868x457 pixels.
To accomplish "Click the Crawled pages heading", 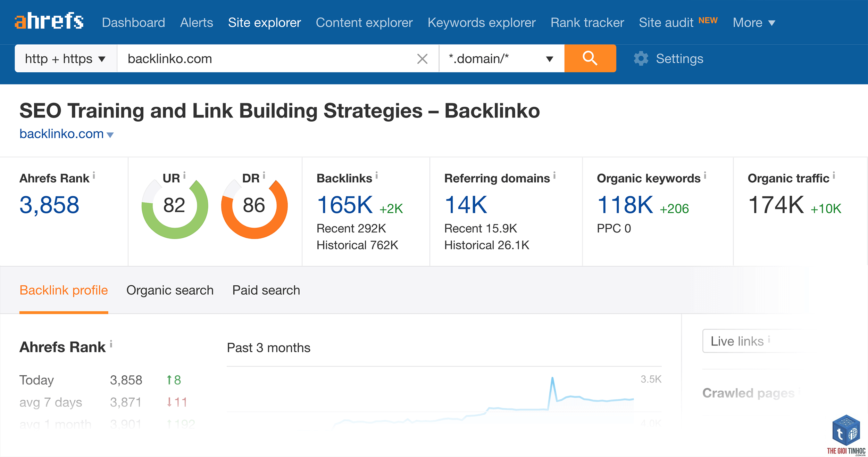I will (x=748, y=393).
